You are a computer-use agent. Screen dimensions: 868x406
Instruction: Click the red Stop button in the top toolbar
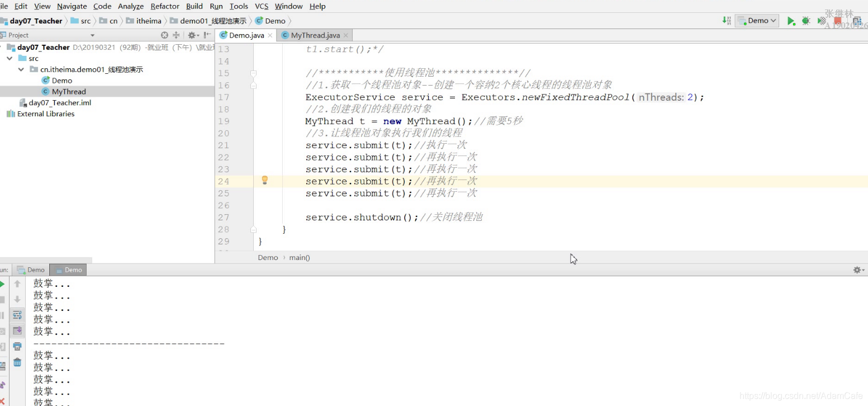point(838,21)
